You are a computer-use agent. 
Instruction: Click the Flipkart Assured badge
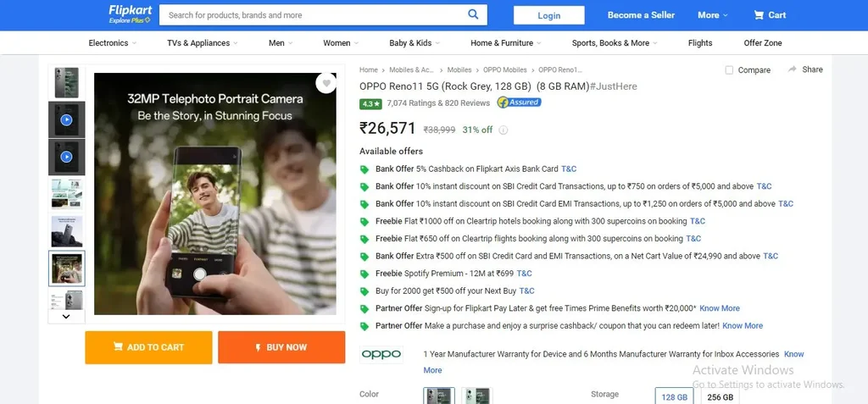pyautogui.click(x=519, y=102)
